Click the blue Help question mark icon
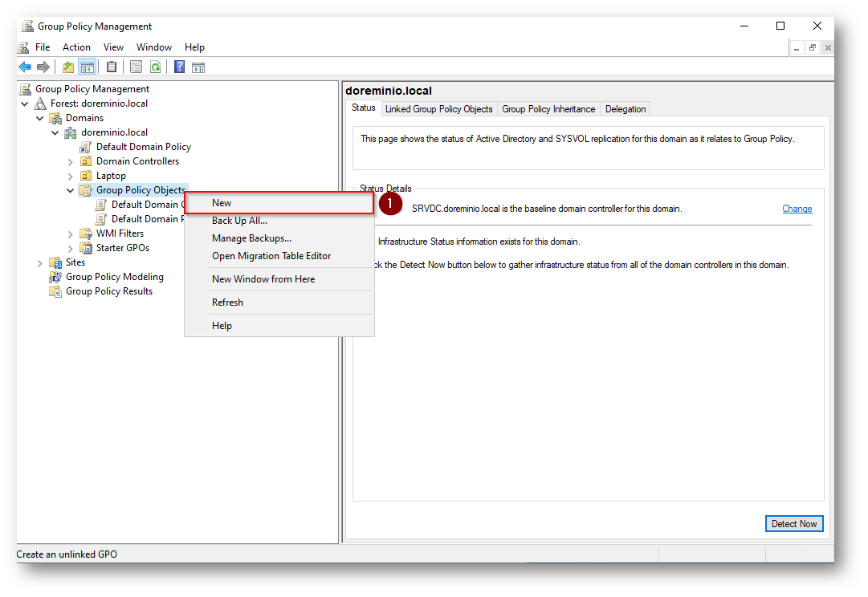The image size is (868, 597). [x=179, y=67]
